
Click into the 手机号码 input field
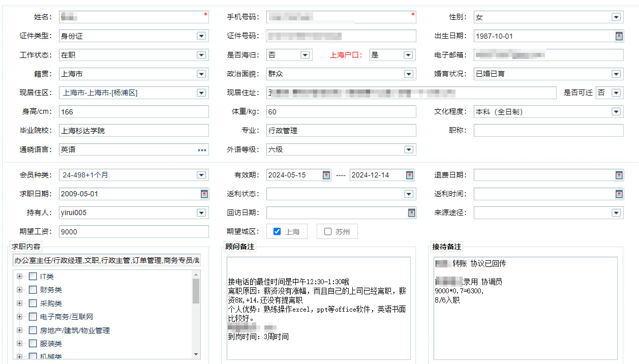coord(341,17)
